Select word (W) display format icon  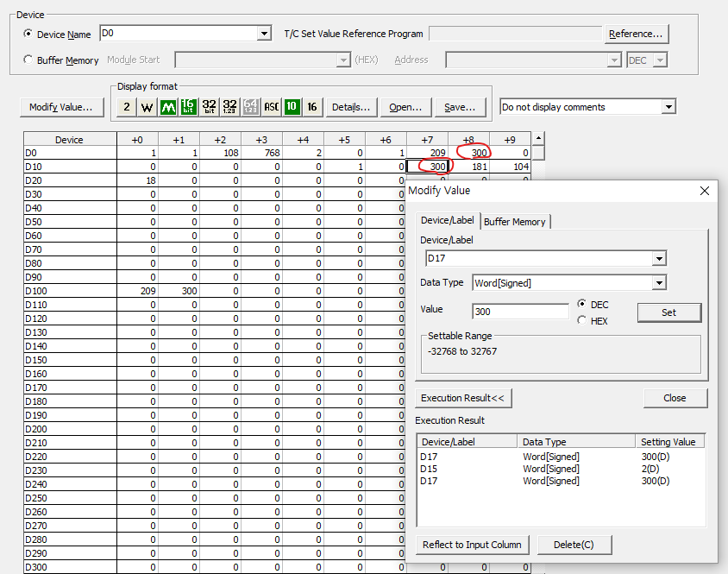click(147, 107)
